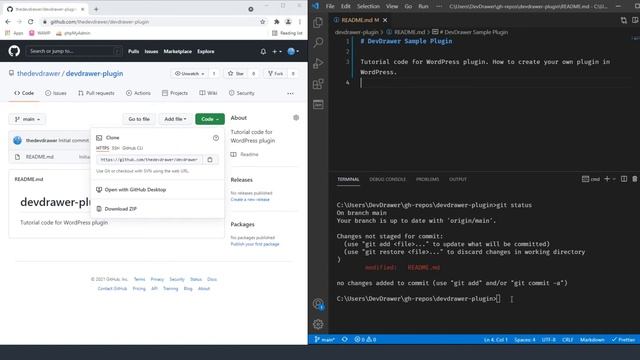Expand repository tabs overflow ellipsis
Screen dimensions: 640x360
click(290, 93)
